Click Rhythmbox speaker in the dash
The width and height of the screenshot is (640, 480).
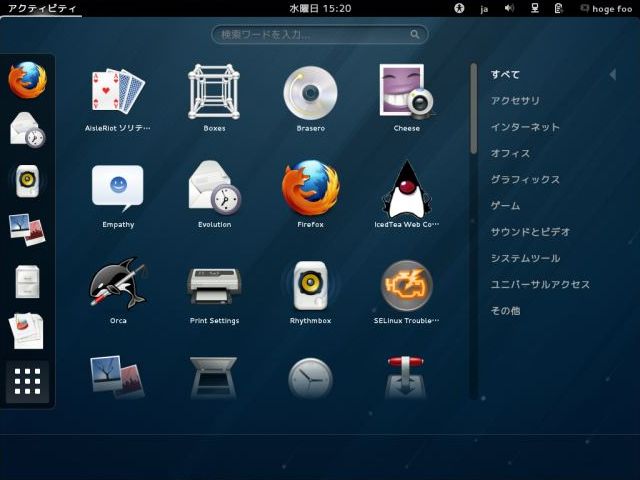(x=27, y=181)
